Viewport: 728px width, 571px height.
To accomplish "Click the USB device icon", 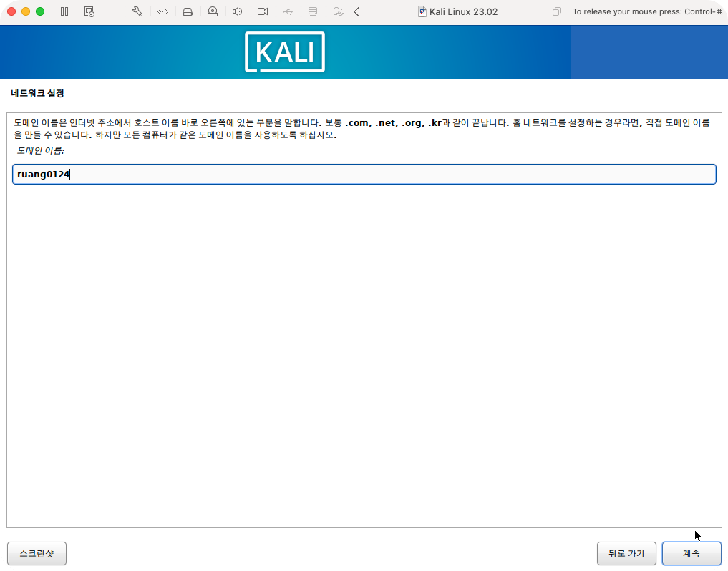I will pyautogui.click(x=288, y=11).
